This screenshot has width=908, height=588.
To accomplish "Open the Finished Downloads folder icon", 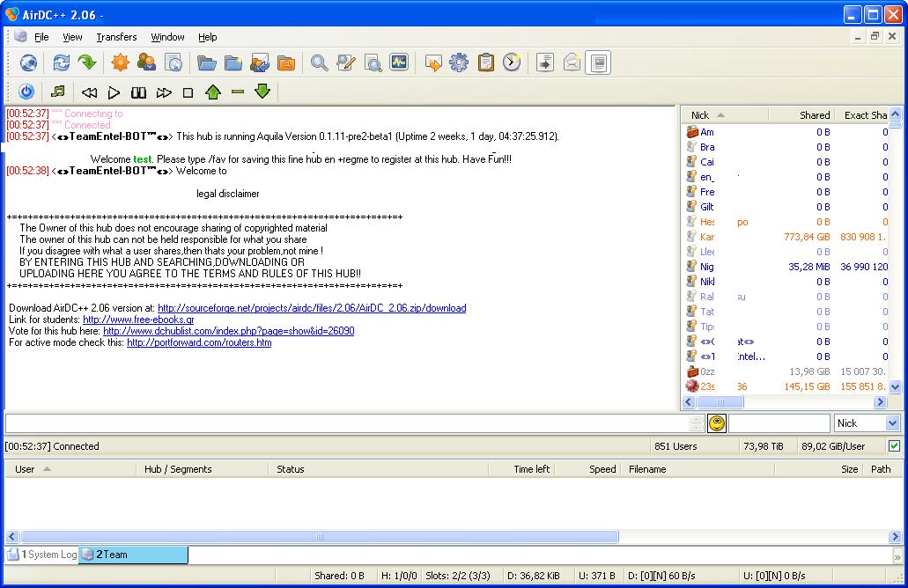I will (233, 62).
